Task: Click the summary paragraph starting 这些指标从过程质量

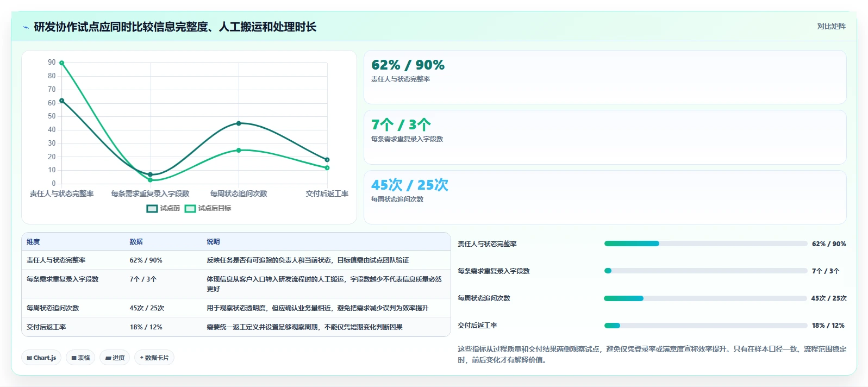Action: [x=652, y=354]
